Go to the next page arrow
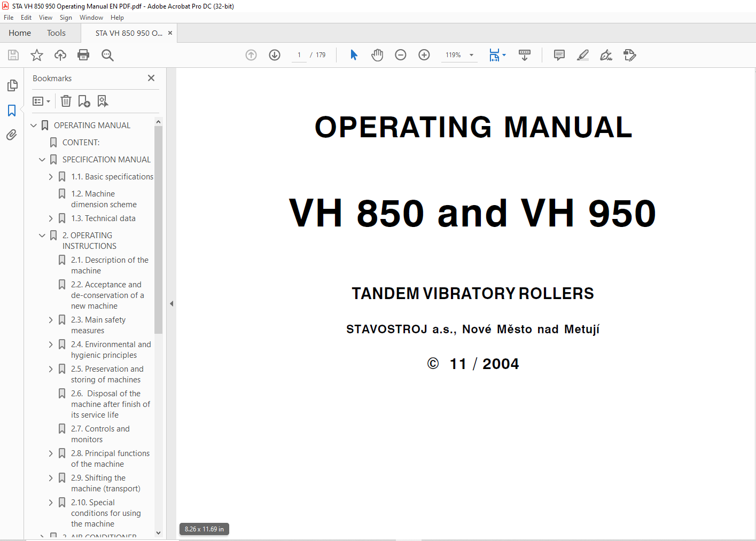The image size is (756, 541). pos(275,55)
